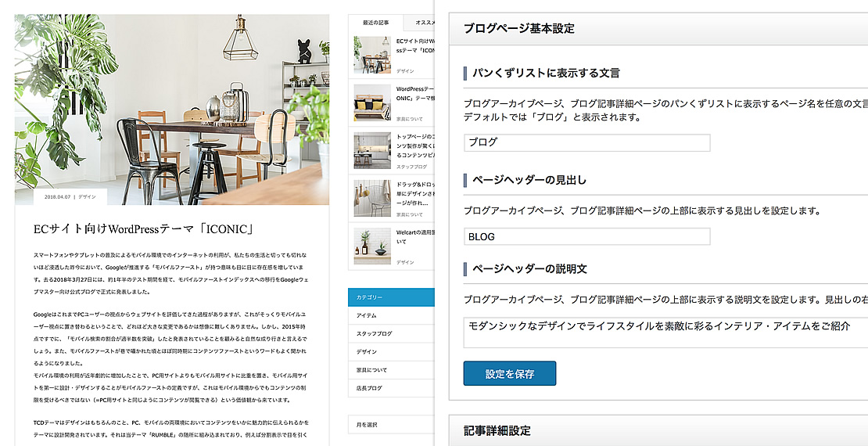Click the blue カテゴリー header
868x446 pixels.
391,297
